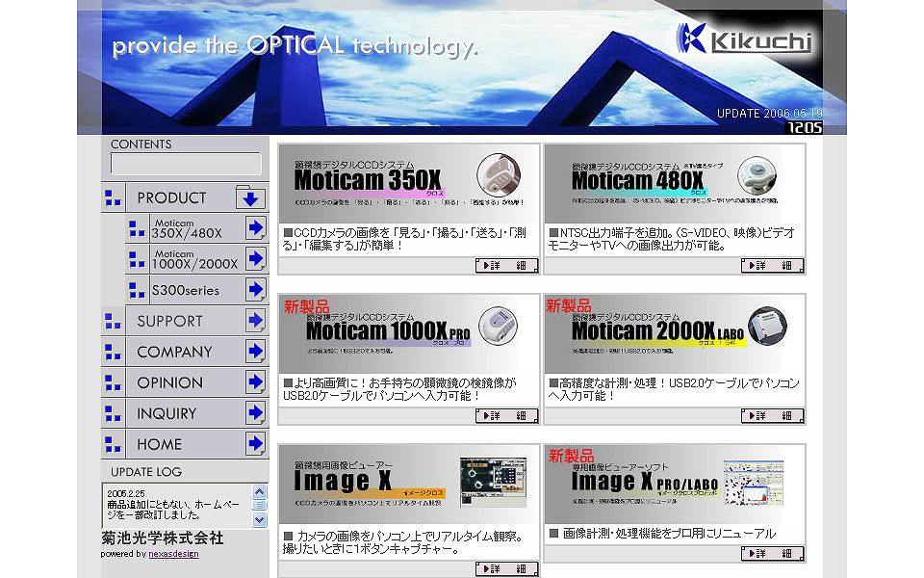Click the Moticam 480X banner
The width and height of the screenshot is (924, 578).
(675, 183)
